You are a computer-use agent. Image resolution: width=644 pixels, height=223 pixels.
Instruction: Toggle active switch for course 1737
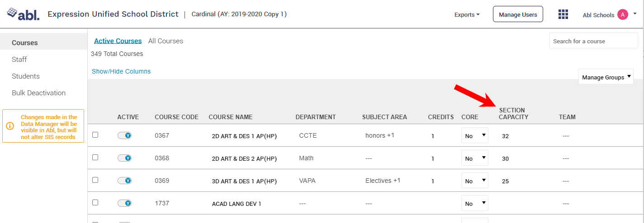(x=124, y=203)
